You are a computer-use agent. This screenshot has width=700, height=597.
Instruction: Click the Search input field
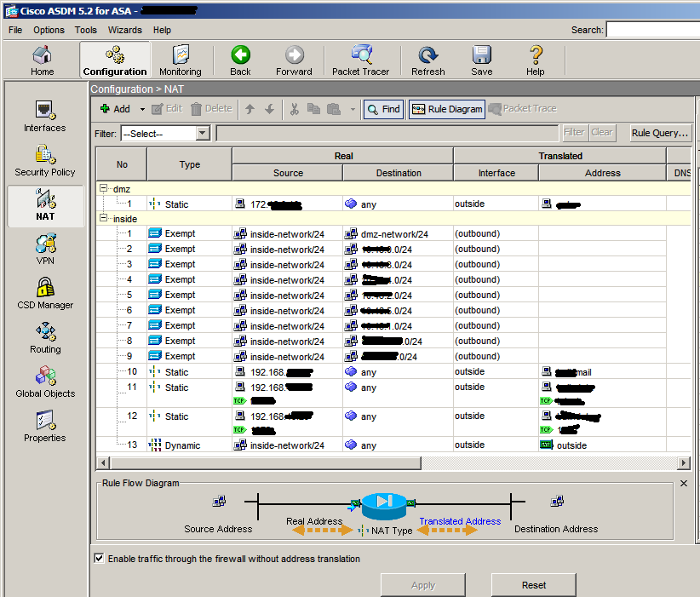[652, 30]
